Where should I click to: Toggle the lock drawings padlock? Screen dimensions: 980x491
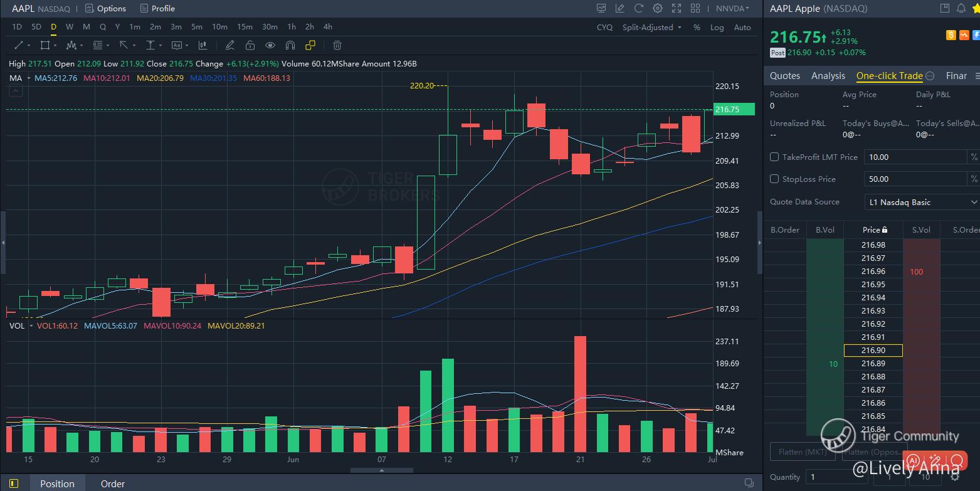click(x=250, y=45)
